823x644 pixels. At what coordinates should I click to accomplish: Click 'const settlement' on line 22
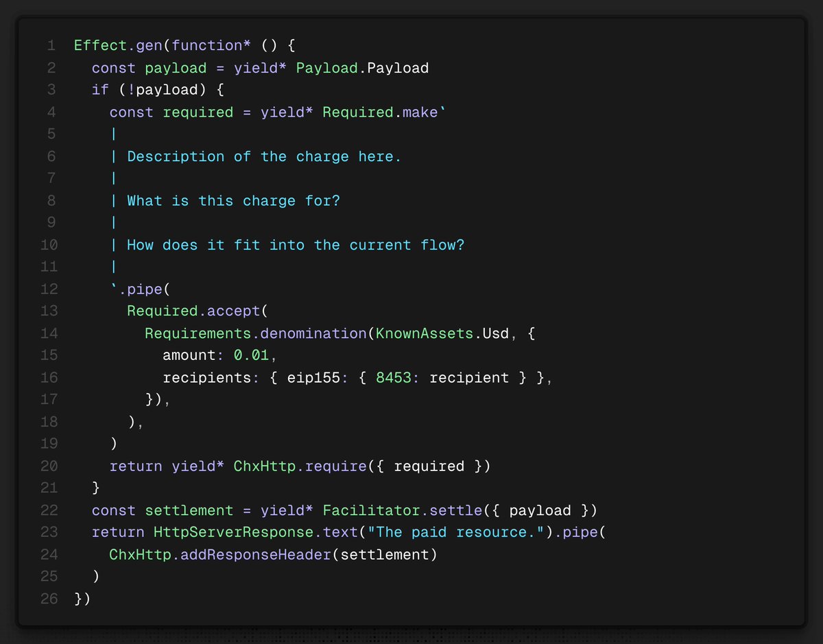coord(163,510)
